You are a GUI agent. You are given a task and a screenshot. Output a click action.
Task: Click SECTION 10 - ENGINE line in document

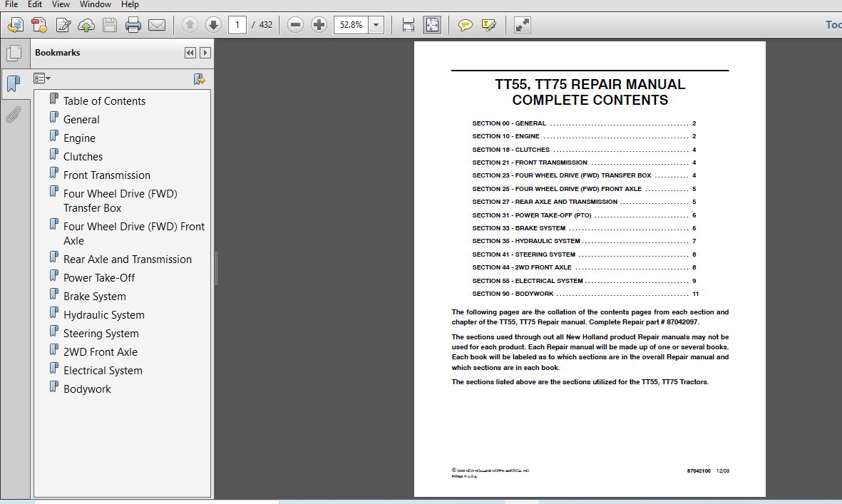tap(584, 136)
